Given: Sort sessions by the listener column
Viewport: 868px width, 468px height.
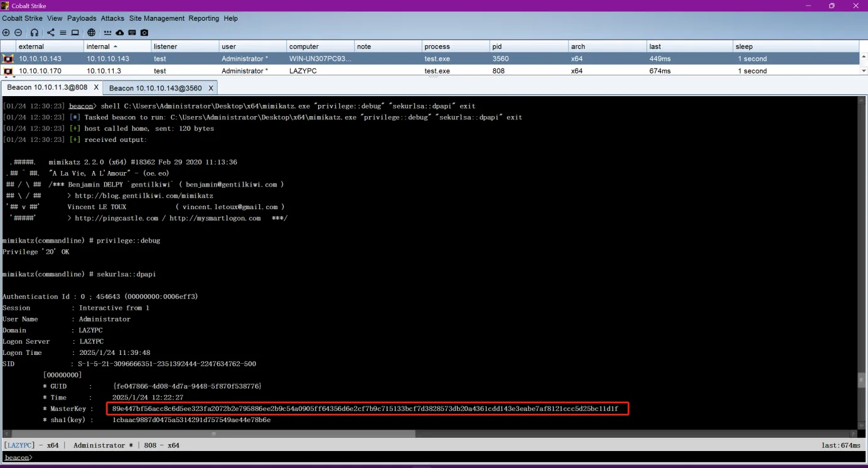Looking at the screenshot, I should [185, 46].
